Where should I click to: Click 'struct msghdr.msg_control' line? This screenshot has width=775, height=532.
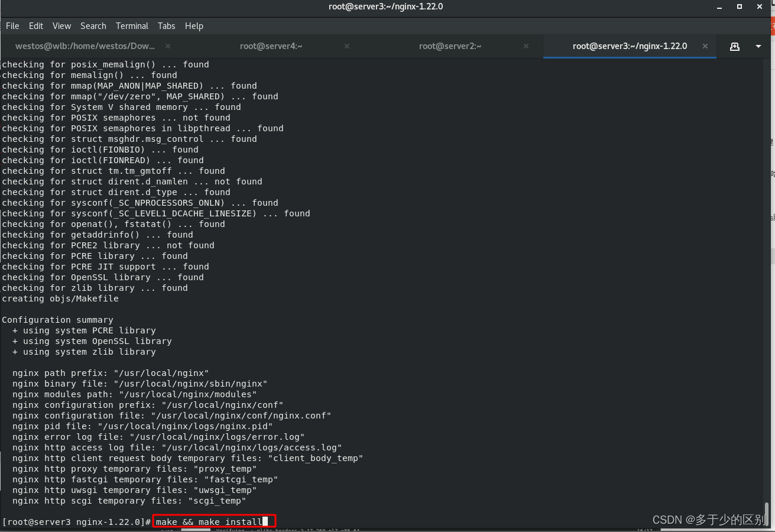tap(129, 139)
